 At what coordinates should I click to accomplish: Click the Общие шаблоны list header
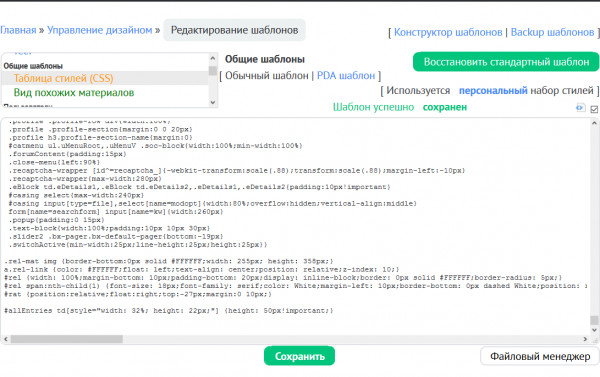pos(33,66)
